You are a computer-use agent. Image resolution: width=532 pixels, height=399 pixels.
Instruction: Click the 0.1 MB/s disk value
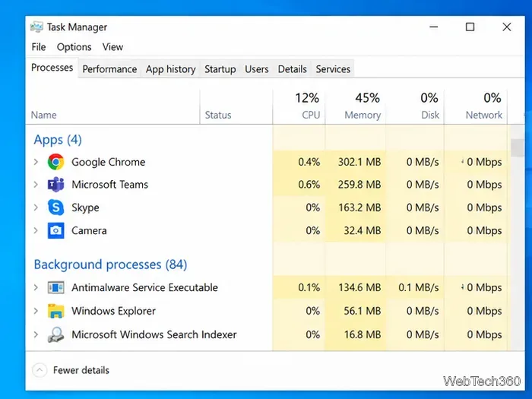[418, 288]
